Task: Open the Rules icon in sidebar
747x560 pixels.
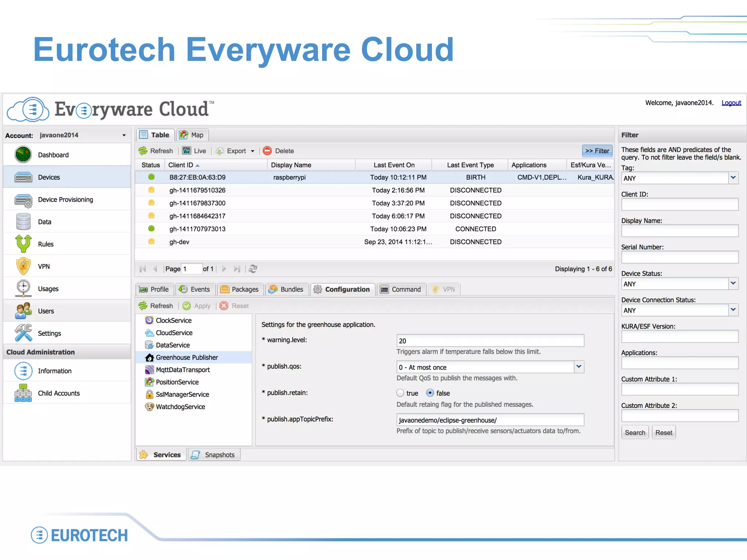Action: pos(23,244)
